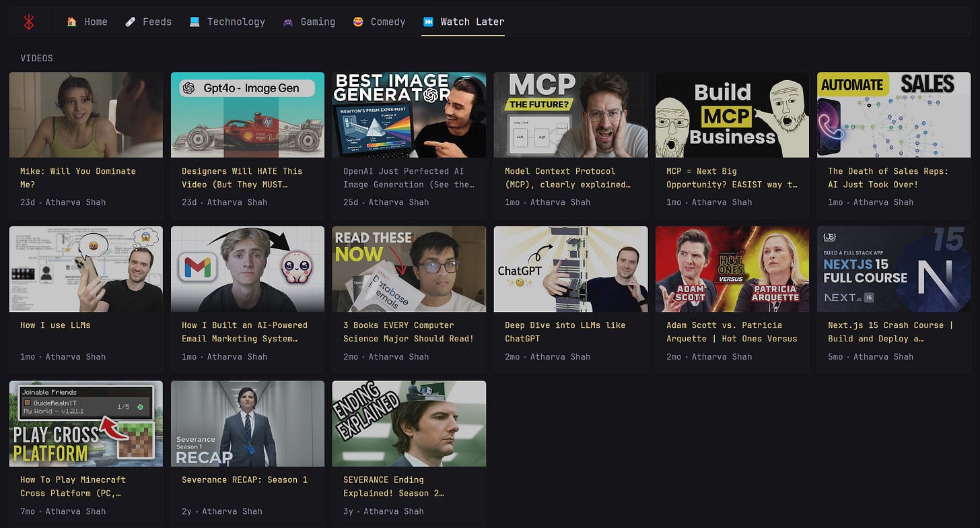Click the 'VIDEOS' section heading
This screenshot has width=980, height=528.
coord(36,59)
